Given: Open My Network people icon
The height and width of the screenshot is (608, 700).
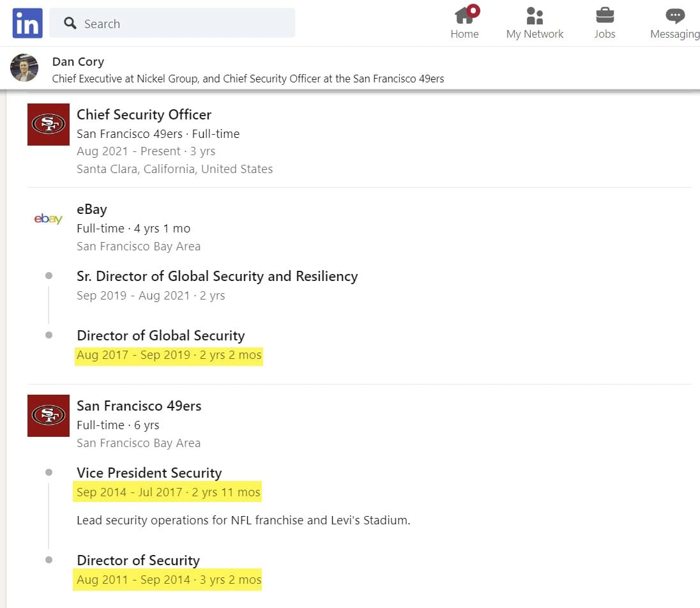Looking at the screenshot, I should click(535, 15).
